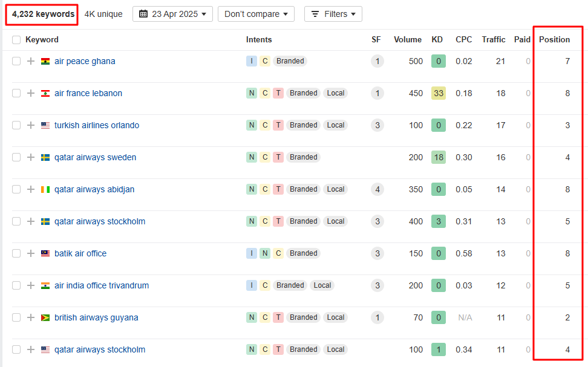Open the air india office trivandrum link
The height and width of the screenshot is (367, 588).
(x=102, y=285)
